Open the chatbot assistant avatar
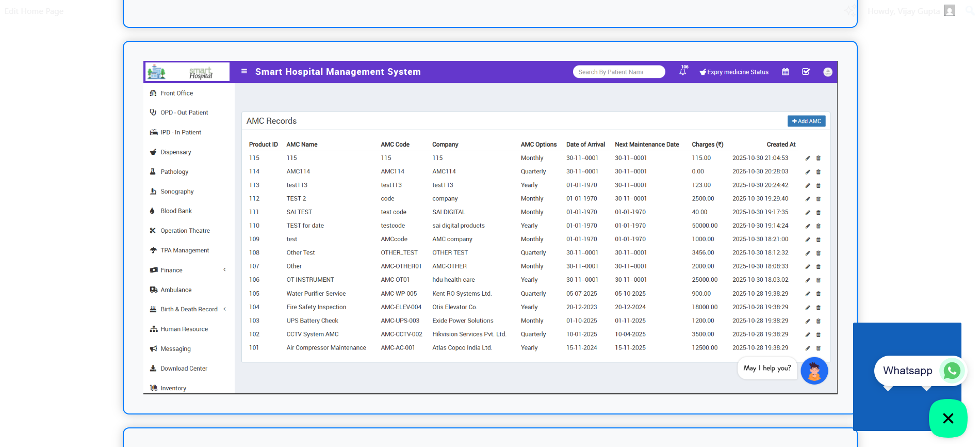This screenshot has height=447, width=980. 814,371
